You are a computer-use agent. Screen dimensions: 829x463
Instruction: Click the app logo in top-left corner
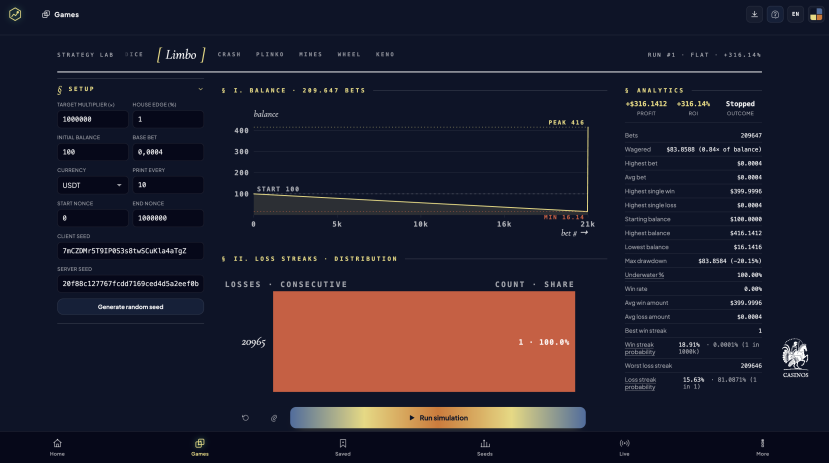(x=15, y=14)
